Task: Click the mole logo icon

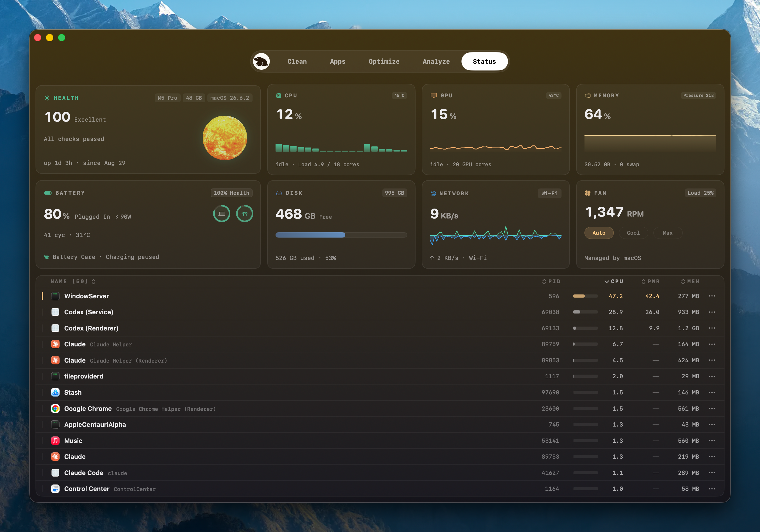Action: [x=261, y=62]
